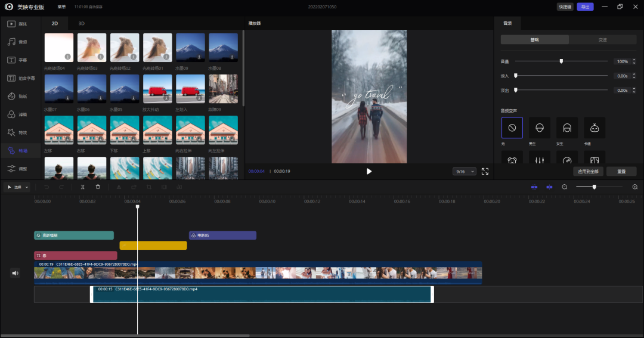
Task: Increase 淡入 fade-in duration stepper
Action: click(634, 74)
